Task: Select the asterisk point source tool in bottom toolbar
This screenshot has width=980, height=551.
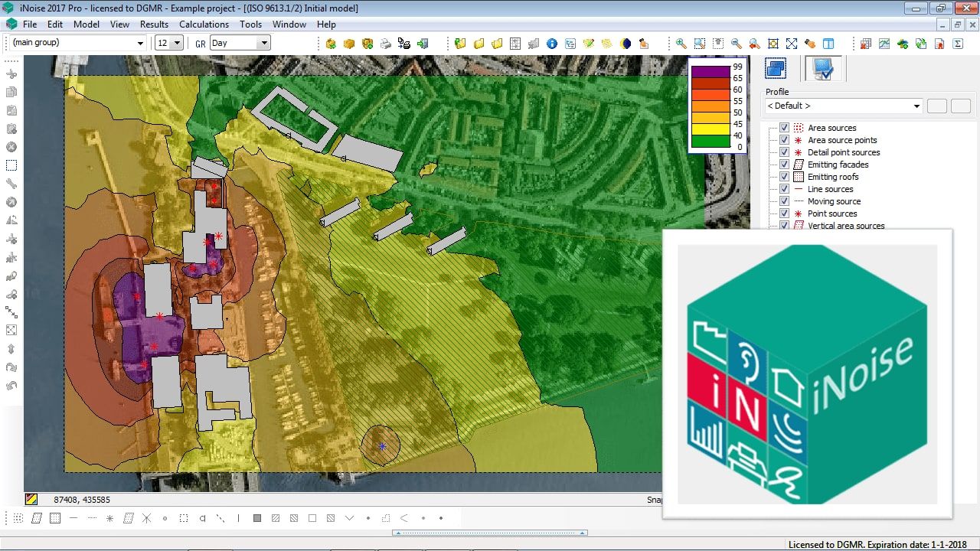Action: pos(110,518)
